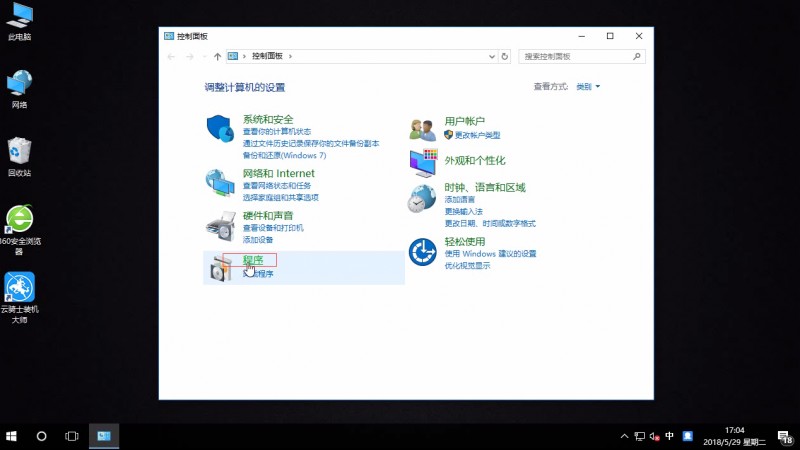Click the 时钟、语言和区域 globe clock icon

(422, 198)
